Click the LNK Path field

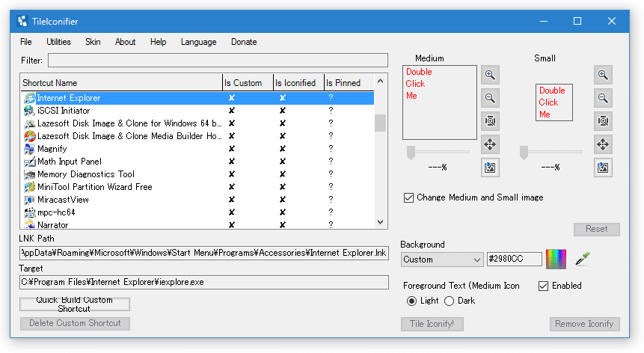point(203,253)
